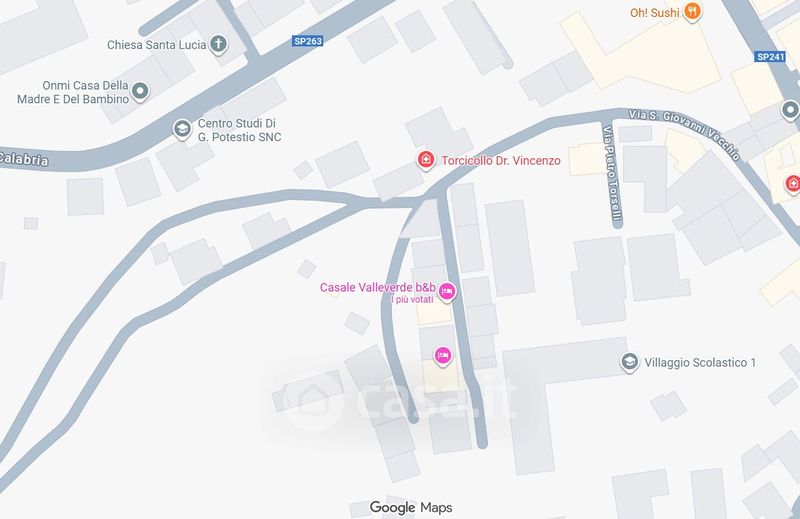Click the casa.it watermark logo
Viewport: 800px width, 519px height.
click(x=401, y=401)
